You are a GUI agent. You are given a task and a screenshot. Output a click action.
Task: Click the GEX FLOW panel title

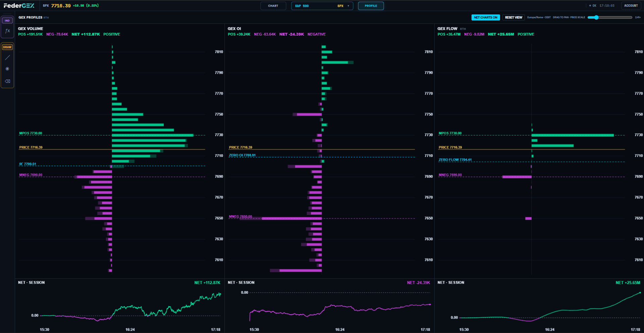pyautogui.click(x=447, y=29)
